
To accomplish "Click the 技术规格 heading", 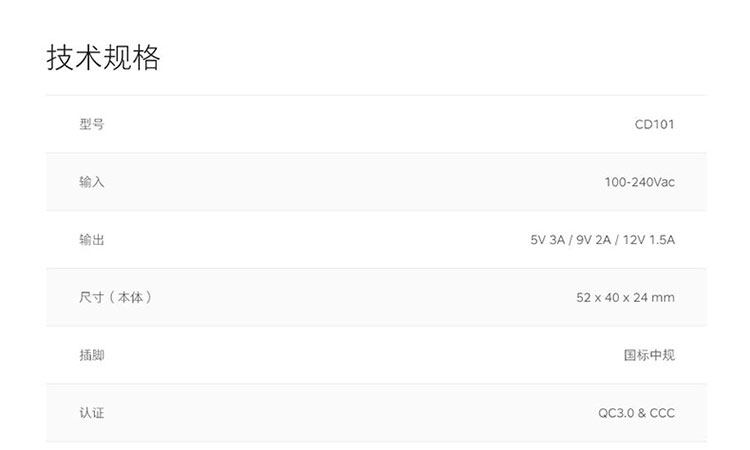I will (103, 57).
